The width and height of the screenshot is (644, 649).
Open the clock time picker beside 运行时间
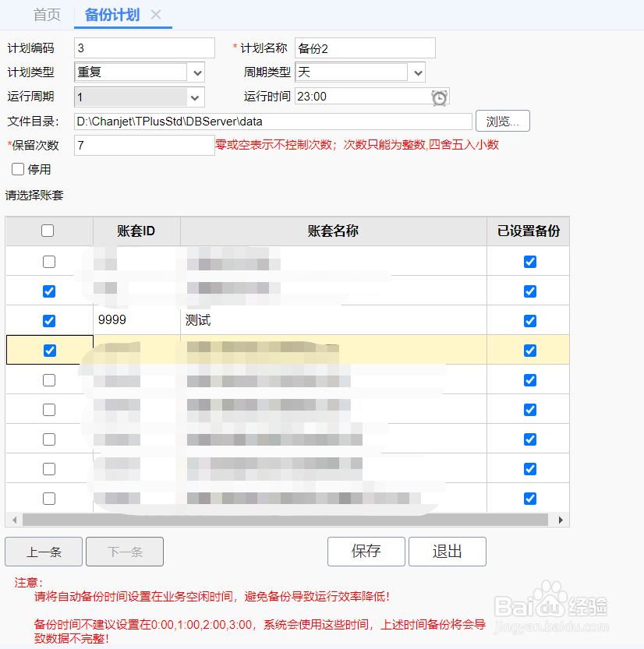pos(439,97)
